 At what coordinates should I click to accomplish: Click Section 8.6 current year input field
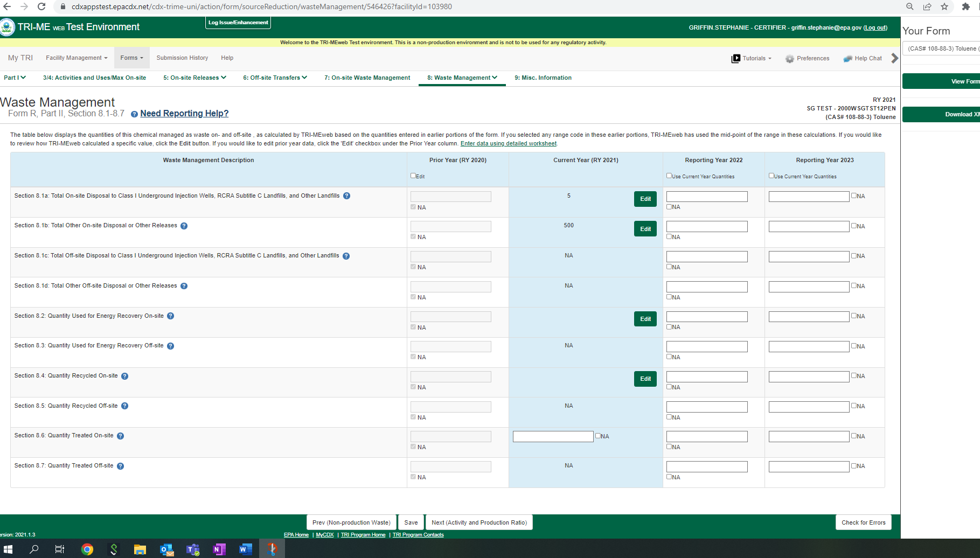(x=553, y=436)
